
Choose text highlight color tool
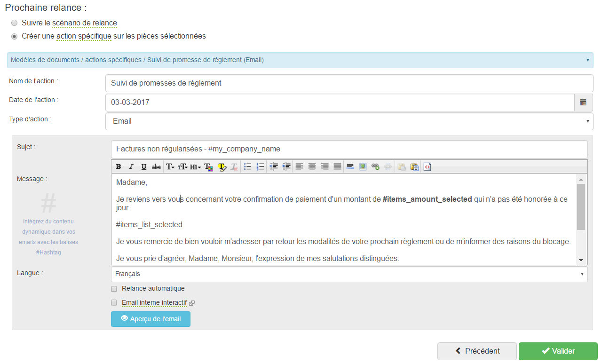click(222, 166)
